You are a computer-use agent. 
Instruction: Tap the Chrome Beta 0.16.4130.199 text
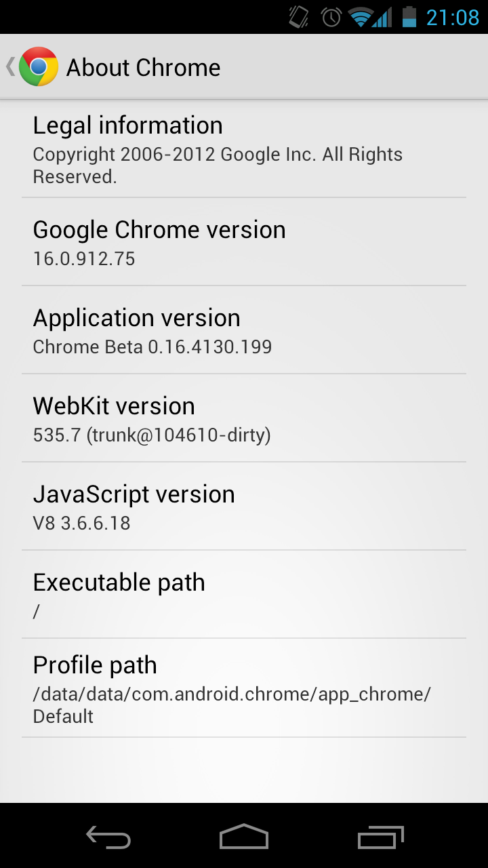(x=152, y=347)
